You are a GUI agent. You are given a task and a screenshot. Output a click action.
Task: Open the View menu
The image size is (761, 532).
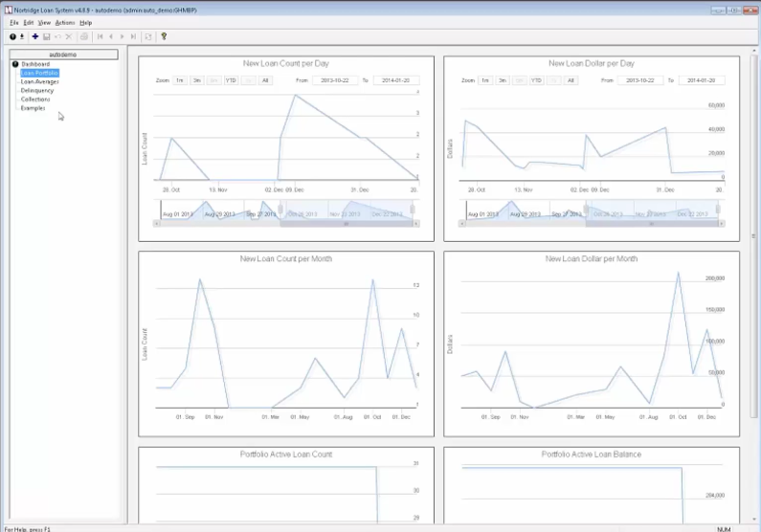44,23
